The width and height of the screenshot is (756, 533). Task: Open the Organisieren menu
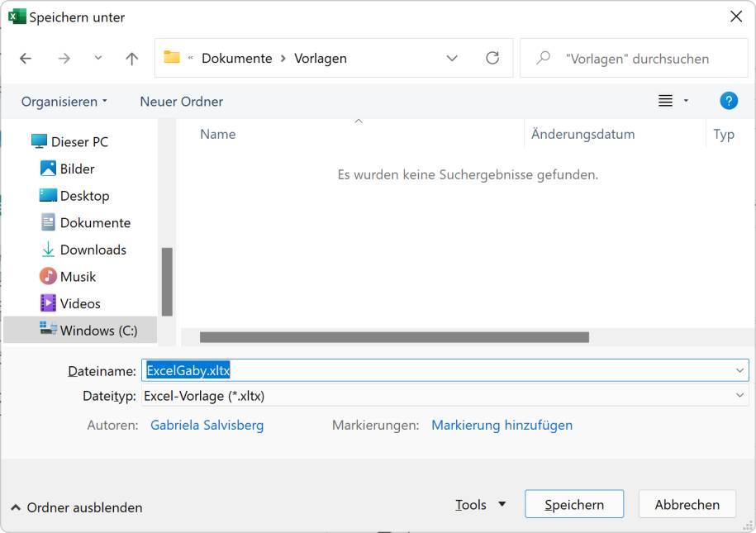pyautogui.click(x=64, y=102)
